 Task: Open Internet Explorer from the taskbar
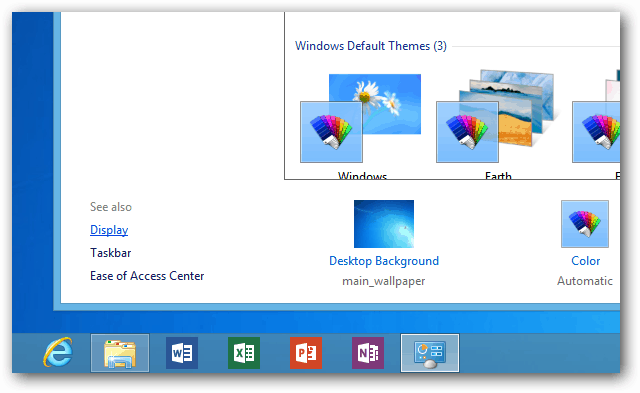58,353
